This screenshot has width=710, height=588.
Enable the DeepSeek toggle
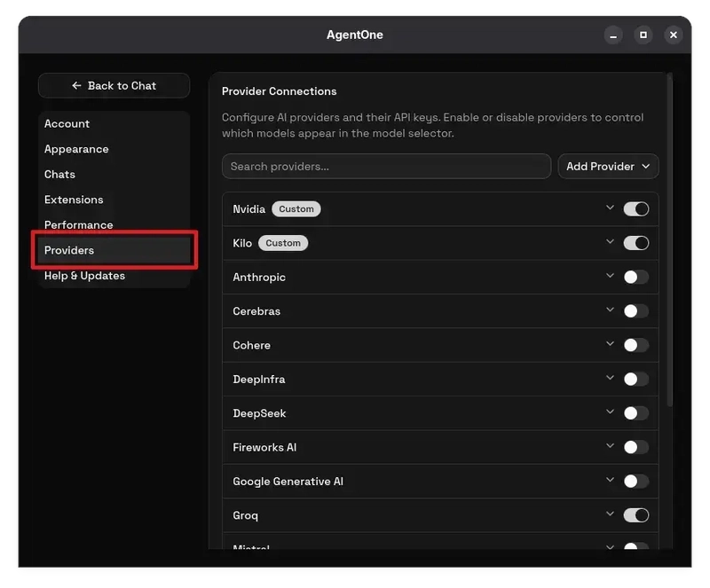pyautogui.click(x=635, y=412)
